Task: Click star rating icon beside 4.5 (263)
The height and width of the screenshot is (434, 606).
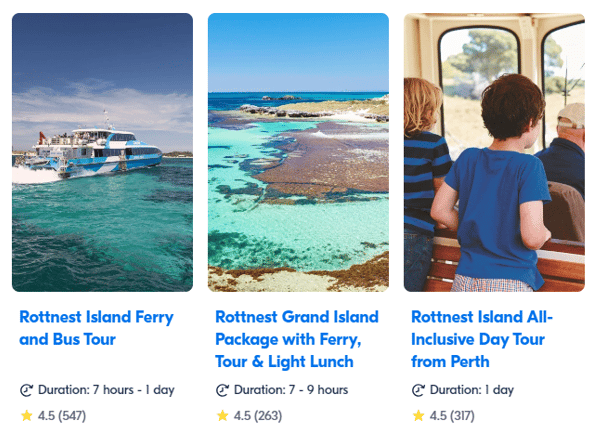Action: click(x=223, y=416)
